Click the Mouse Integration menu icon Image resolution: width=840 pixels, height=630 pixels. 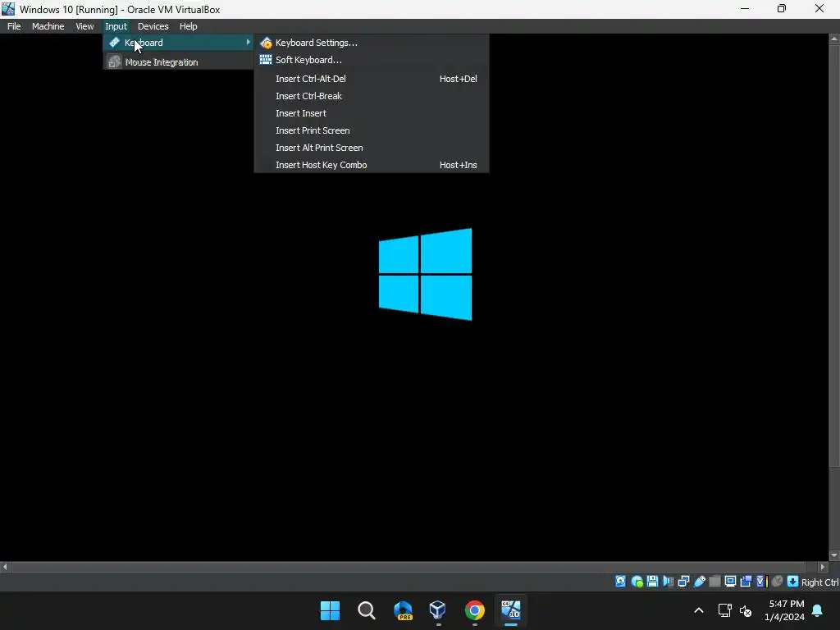[114, 62]
